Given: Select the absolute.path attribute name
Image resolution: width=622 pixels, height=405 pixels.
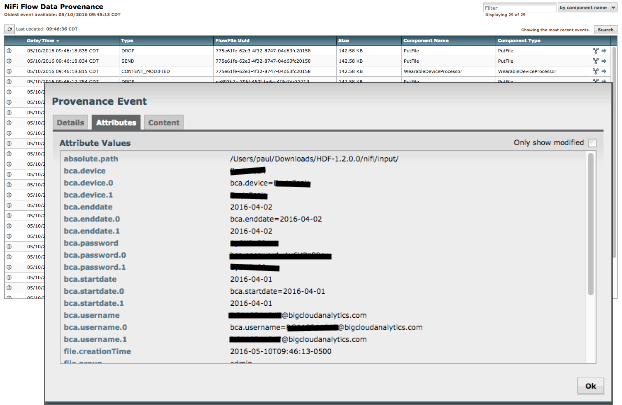Looking at the screenshot, I should tap(91, 159).
